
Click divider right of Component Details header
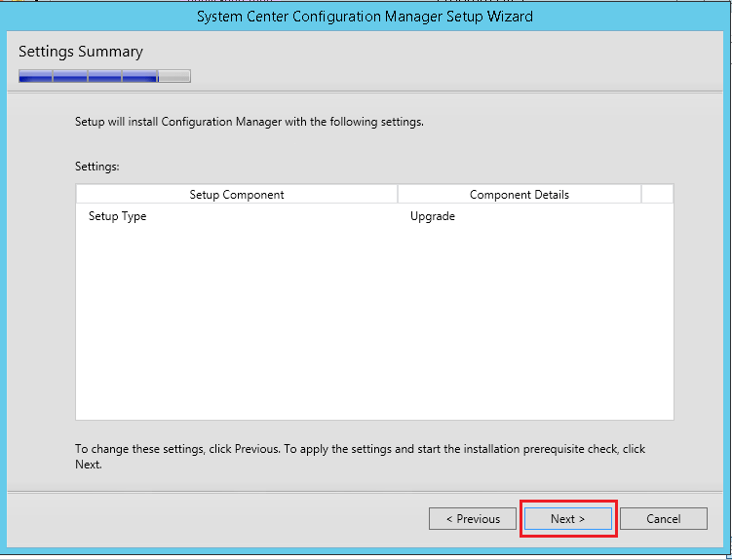(x=641, y=195)
